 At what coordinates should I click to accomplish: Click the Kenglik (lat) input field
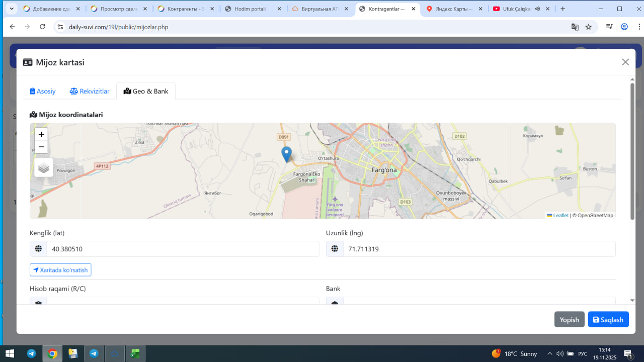[x=183, y=249]
